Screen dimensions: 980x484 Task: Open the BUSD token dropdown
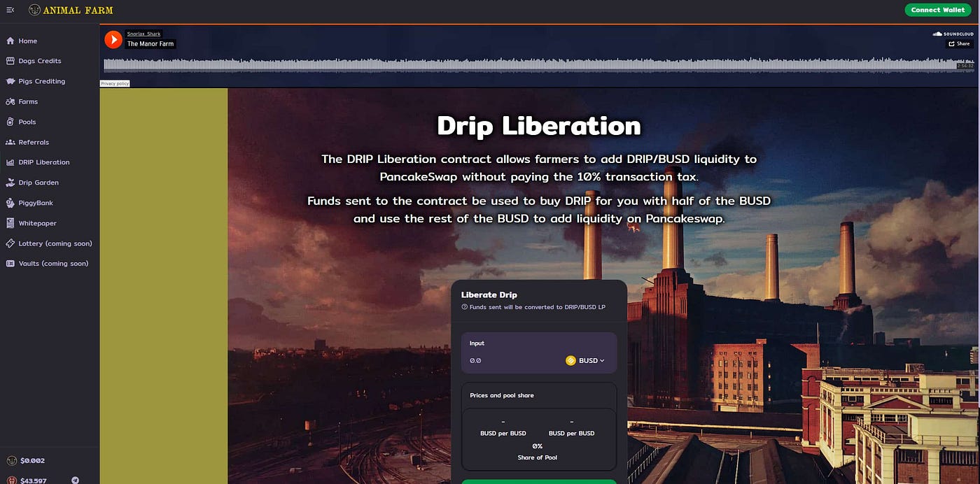585,361
